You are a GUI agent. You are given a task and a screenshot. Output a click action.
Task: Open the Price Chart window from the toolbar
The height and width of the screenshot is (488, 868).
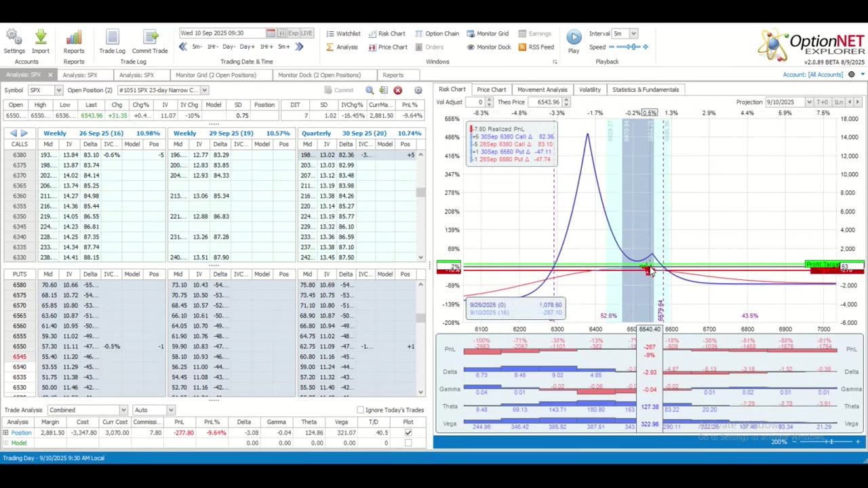(x=388, y=47)
